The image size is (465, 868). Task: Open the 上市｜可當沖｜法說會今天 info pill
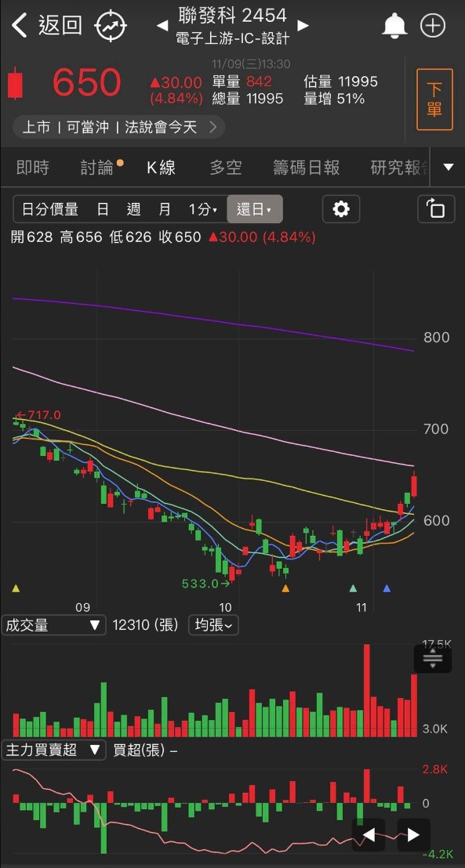click(118, 128)
